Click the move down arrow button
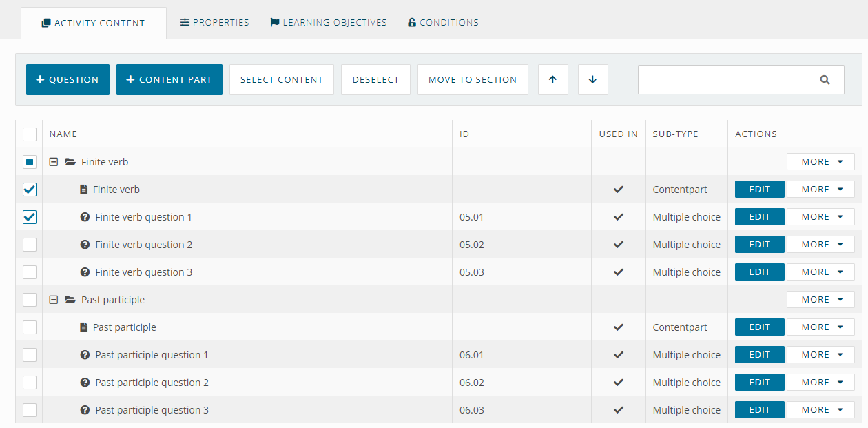The image size is (868, 428). (592, 80)
